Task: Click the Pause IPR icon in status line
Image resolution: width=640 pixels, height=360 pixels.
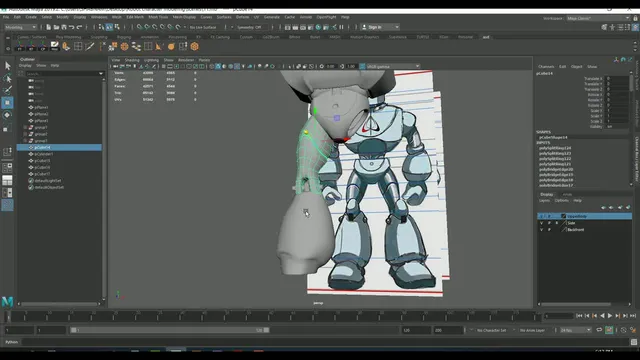Action: pos(342,27)
